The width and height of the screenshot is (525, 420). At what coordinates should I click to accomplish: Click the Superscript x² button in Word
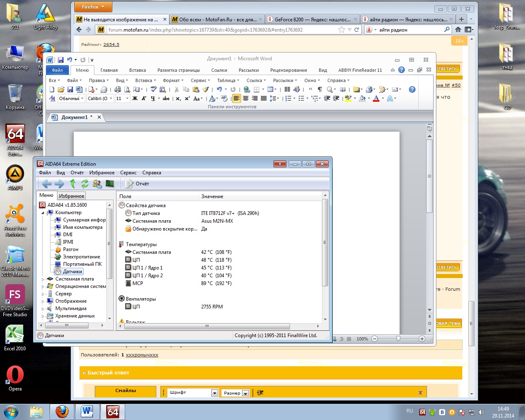(187, 98)
